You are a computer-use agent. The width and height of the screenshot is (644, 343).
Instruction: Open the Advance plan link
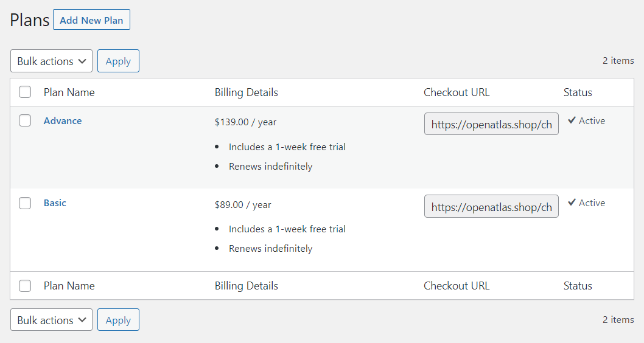63,120
